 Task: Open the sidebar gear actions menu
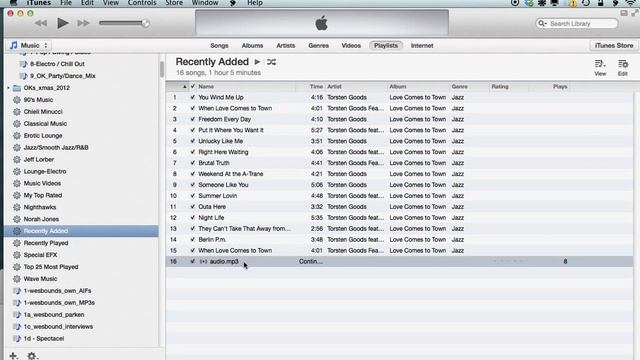coord(32,356)
